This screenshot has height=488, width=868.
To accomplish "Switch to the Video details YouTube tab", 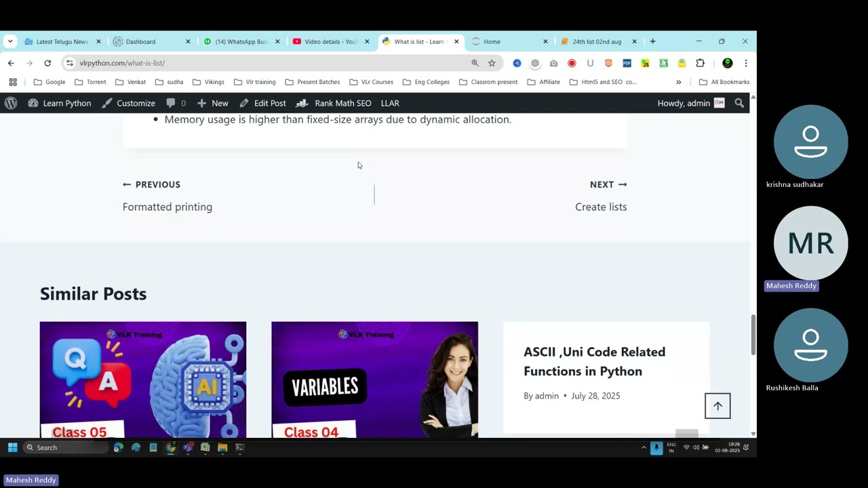I will point(330,41).
